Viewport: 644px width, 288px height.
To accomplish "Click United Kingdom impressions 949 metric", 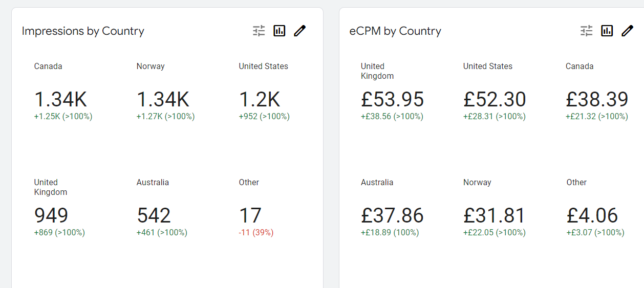I will (51, 215).
